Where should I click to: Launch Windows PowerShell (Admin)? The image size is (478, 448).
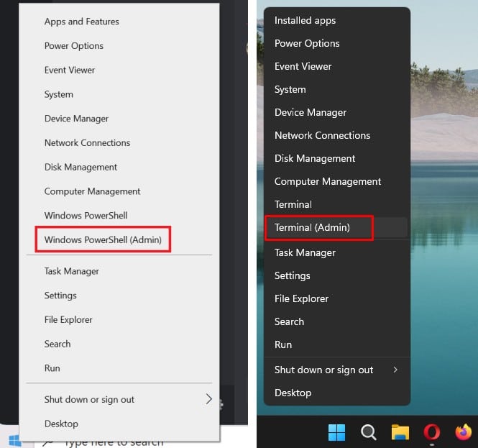(x=119, y=239)
